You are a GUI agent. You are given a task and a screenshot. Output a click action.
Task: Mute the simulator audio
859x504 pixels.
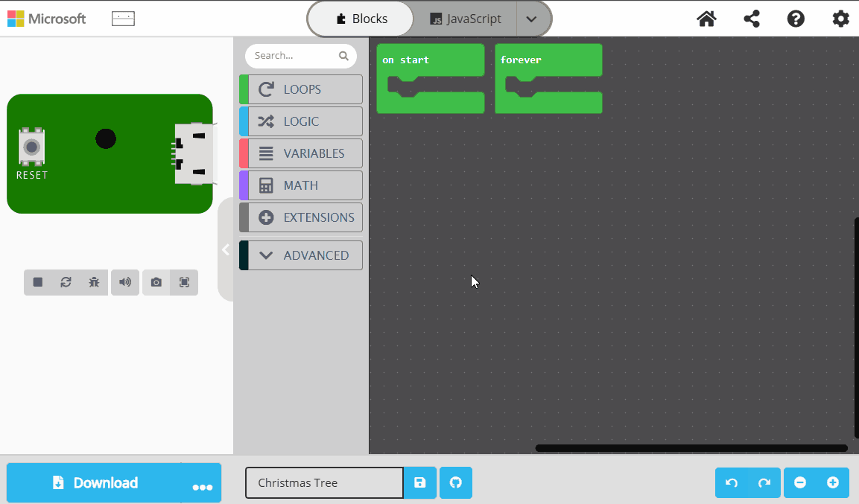[x=125, y=282]
